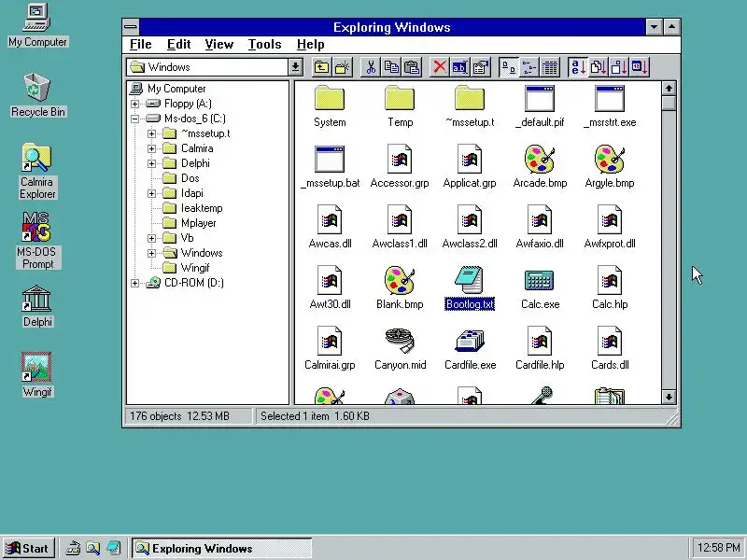The image size is (747, 560).
Task: Switch to Details view toolbar button
Action: coord(550,67)
